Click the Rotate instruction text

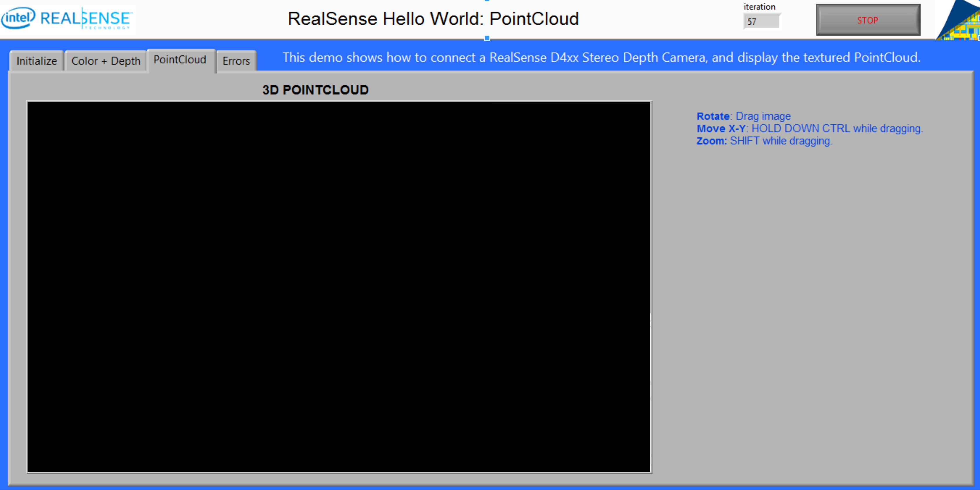pos(743,116)
